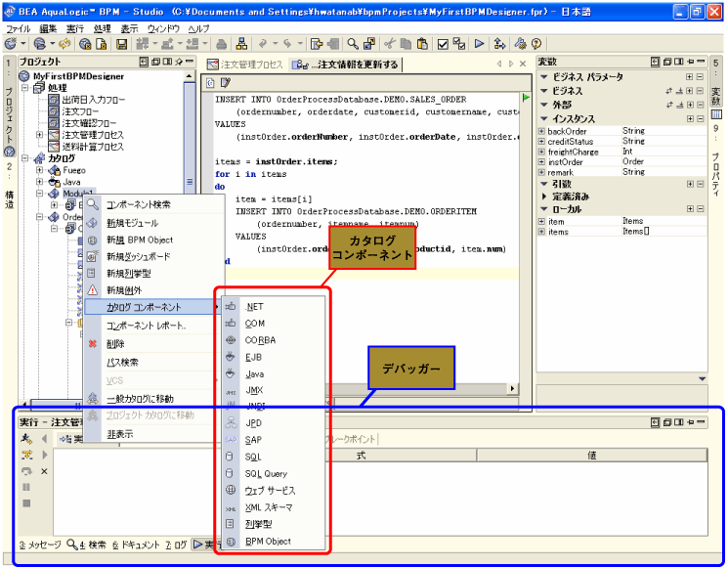
Task: Click add (+) icon on 引数 section
Action: coord(690,184)
